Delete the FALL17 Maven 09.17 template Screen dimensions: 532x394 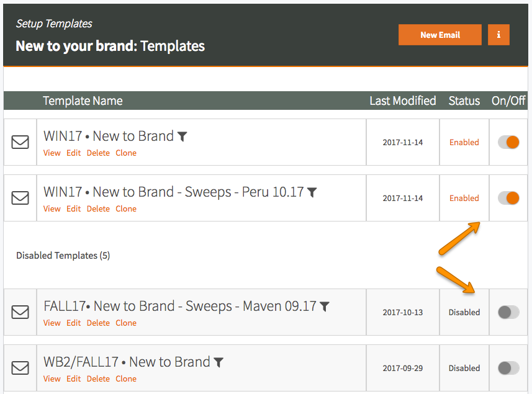tap(98, 323)
